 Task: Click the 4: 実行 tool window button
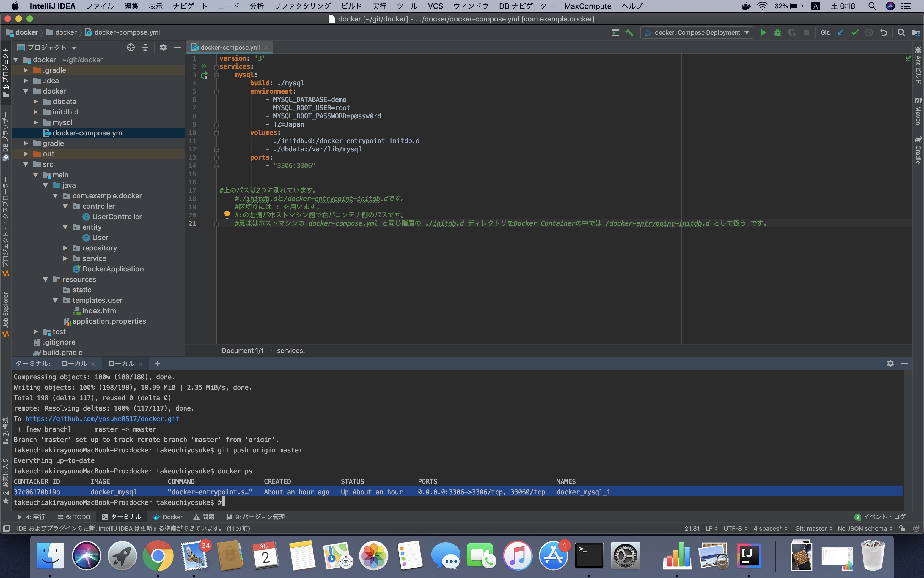pyautogui.click(x=31, y=517)
